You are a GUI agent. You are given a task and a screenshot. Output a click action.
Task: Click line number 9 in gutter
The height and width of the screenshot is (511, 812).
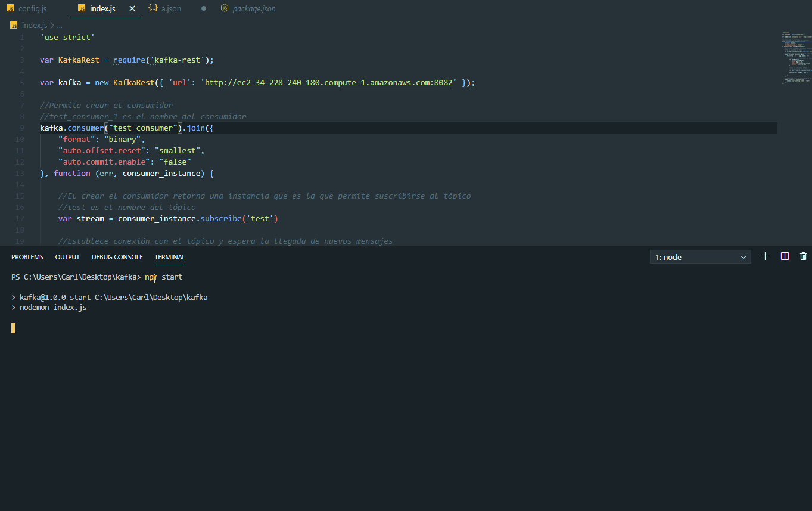pyautogui.click(x=22, y=128)
